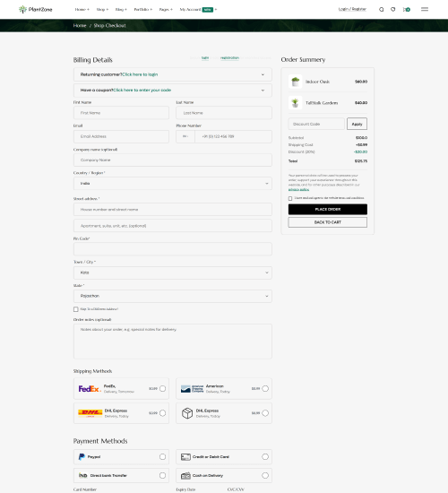Click the Discount Code field
The image size is (448, 493).
pyautogui.click(x=316, y=124)
